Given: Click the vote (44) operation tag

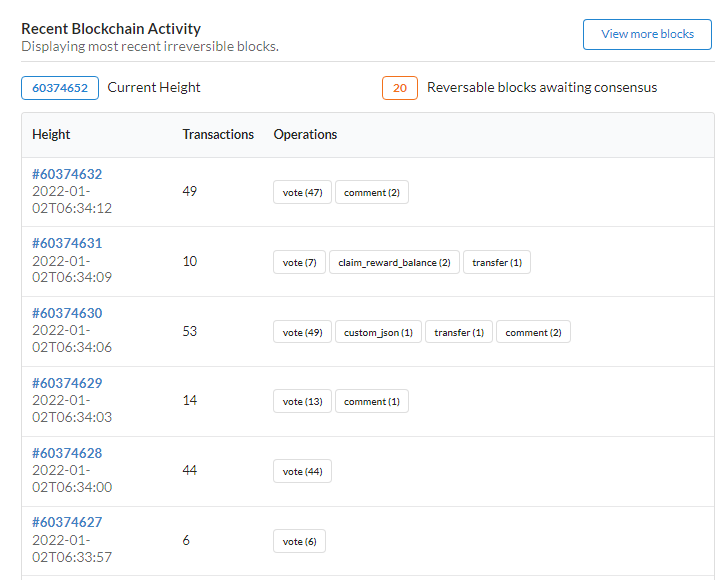Looking at the screenshot, I should tap(302, 471).
